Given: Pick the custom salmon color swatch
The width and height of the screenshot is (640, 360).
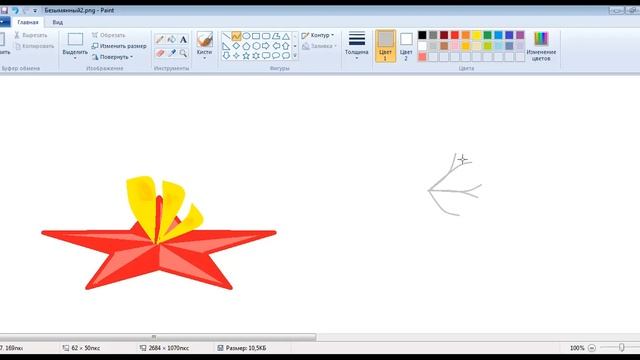Looking at the screenshot, I should click(422, 57).
